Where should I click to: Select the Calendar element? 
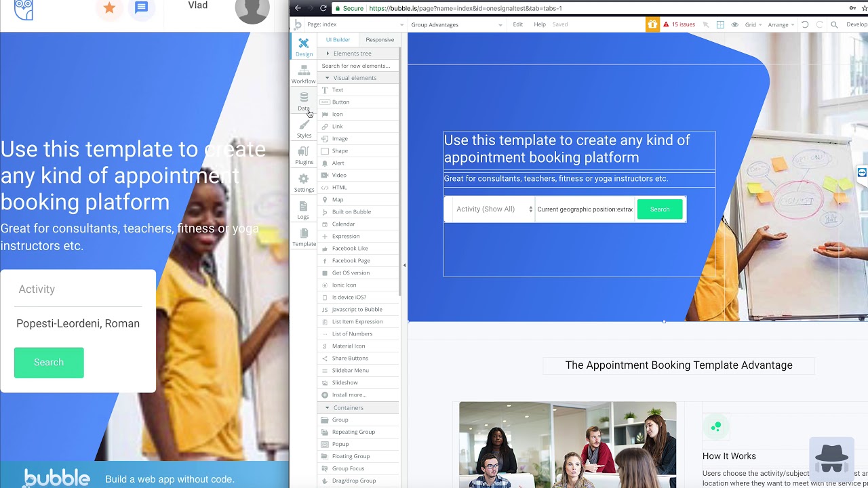tap(359, 224)
